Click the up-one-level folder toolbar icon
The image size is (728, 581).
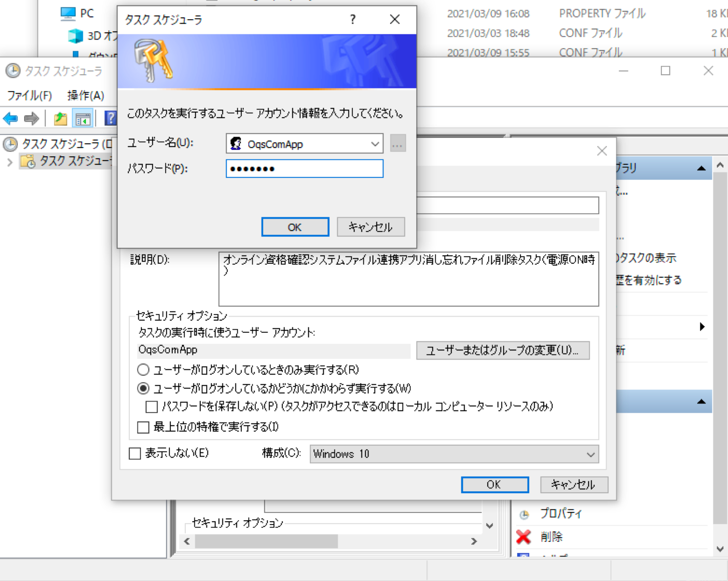[x=60, y=118]
